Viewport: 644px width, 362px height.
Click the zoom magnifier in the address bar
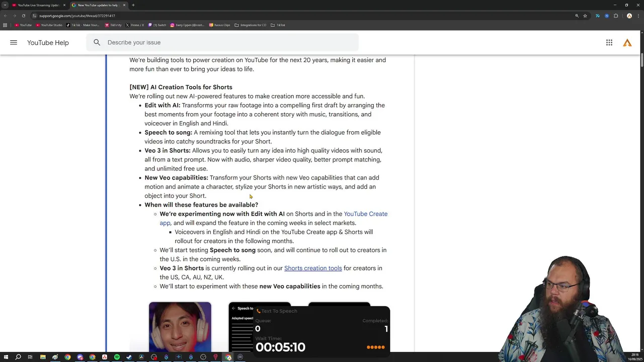pos(577,16)
